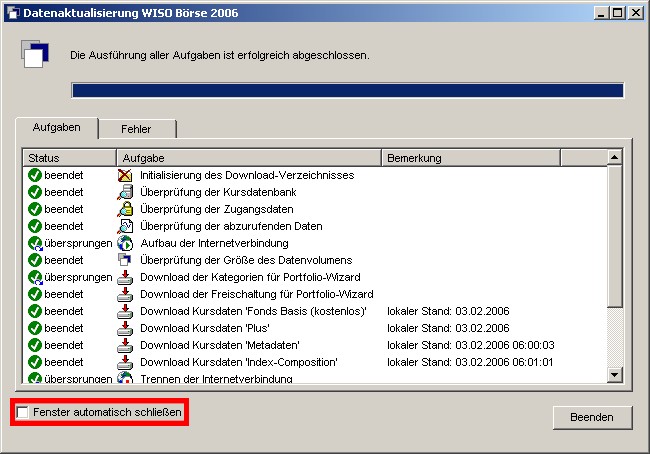Click the abzurufenden Daten check icon
This screenshot has width=650, height=454.
[x=125, y=226]
